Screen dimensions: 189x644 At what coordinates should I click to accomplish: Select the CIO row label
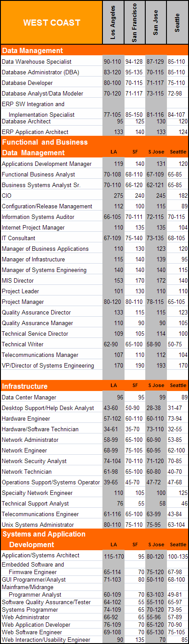click(7, 195)
